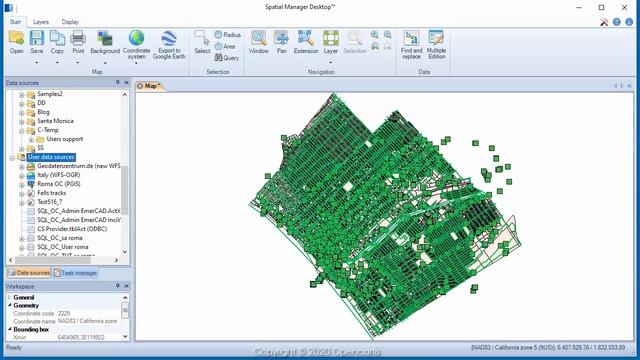The image size is (640, 360).
Task: Click the Data sources vertical scrollbar
Action: (x=125, y=190)
